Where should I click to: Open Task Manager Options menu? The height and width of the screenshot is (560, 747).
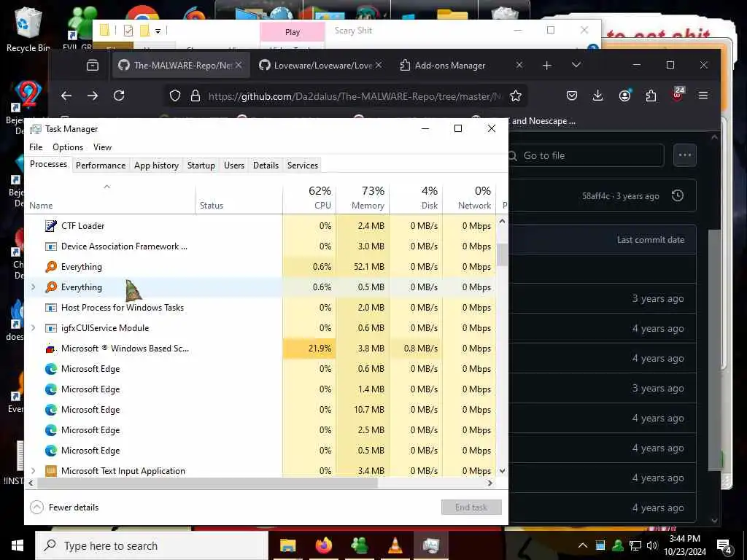pos(68,147)
